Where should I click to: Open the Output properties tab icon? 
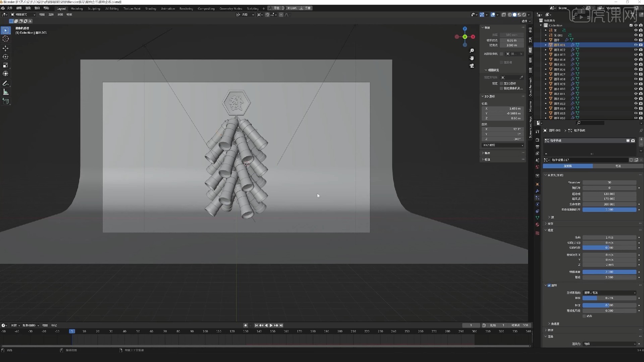point(537,147)
